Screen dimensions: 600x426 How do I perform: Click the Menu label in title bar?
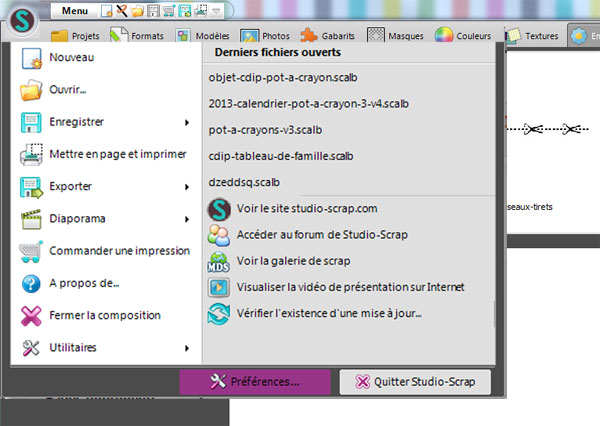pyautogui.click(x=75, y=11)
